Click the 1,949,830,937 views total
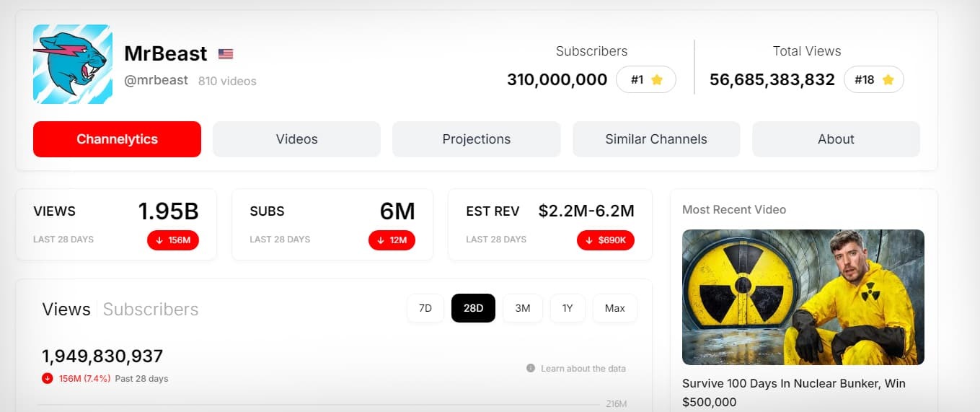 tap(102, 356)
